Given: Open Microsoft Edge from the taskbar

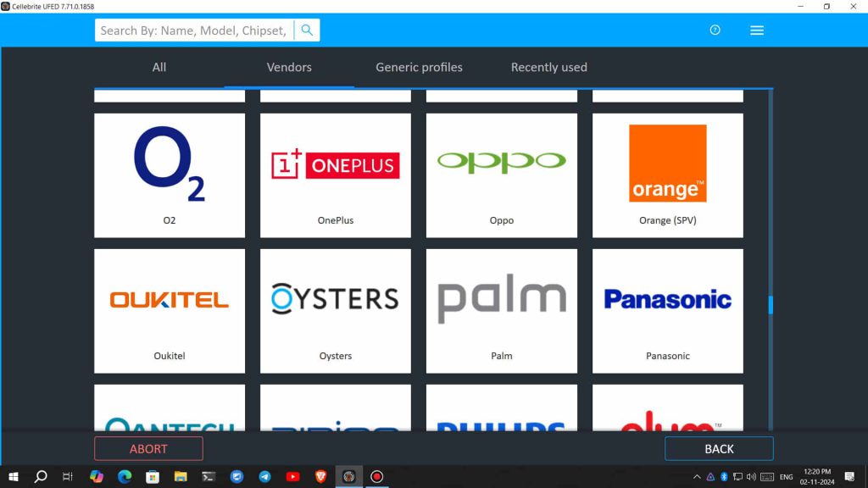Looking at the screenshot, I should point(125,477).
